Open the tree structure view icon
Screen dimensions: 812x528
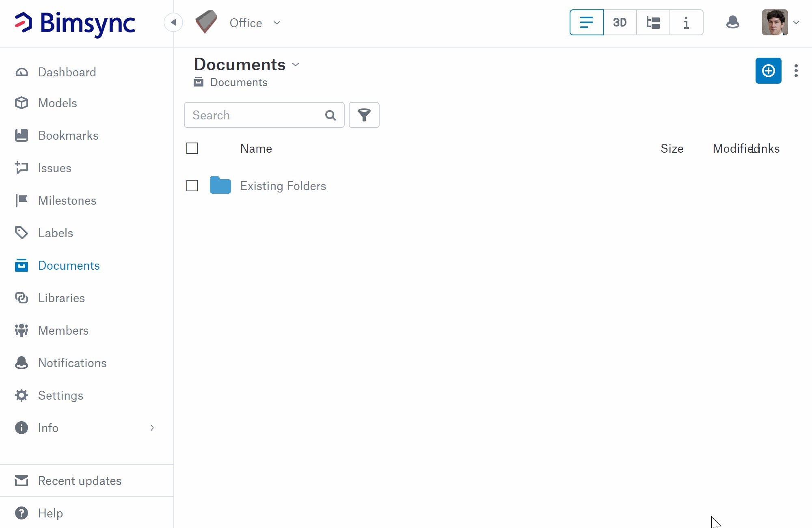(653, 22)
